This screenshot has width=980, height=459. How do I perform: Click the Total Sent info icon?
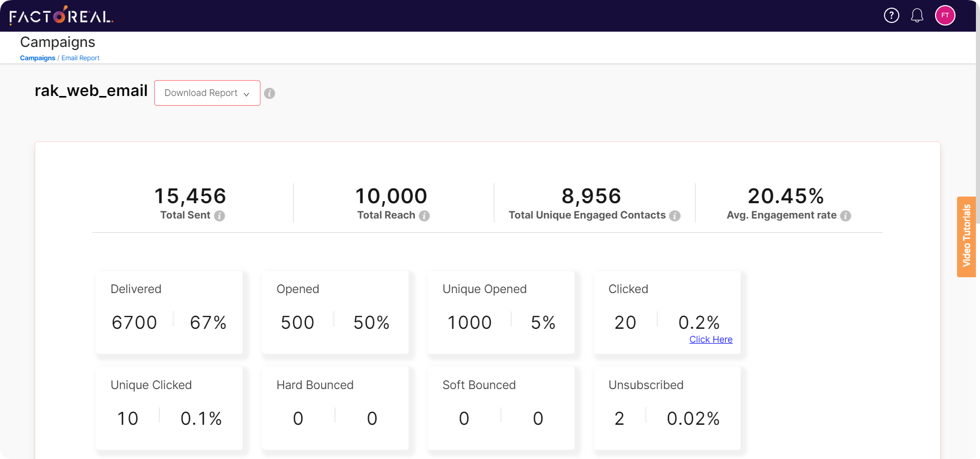(220, 216)
